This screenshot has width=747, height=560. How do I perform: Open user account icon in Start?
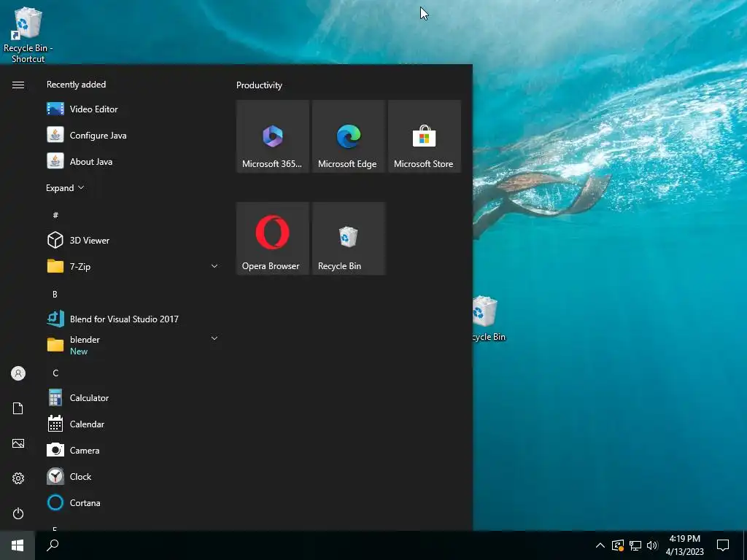tap(18, 373)
